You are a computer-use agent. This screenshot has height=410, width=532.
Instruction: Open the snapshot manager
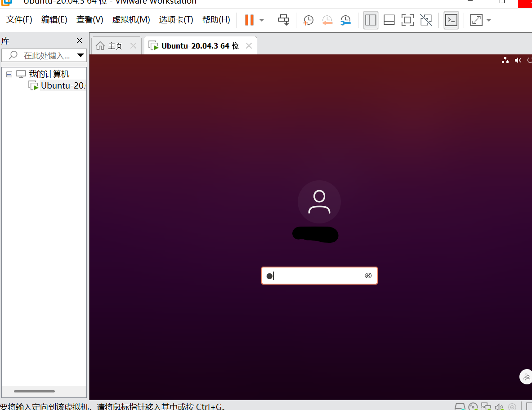345,20
